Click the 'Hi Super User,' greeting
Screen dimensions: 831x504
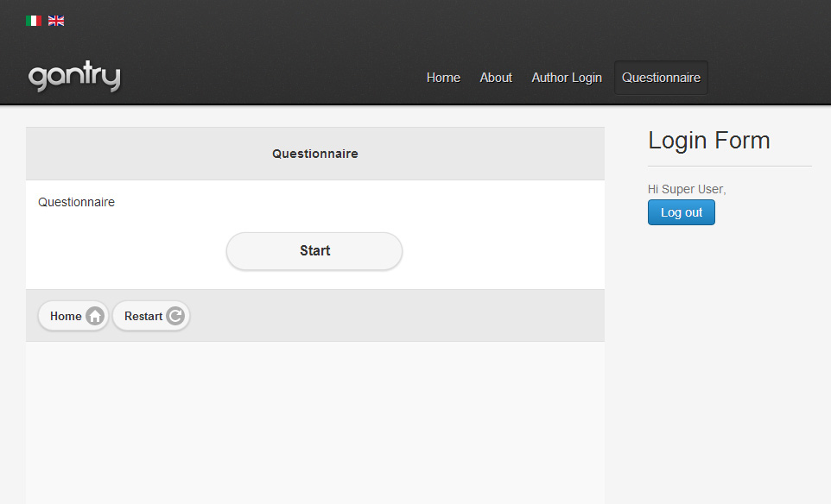687,189
